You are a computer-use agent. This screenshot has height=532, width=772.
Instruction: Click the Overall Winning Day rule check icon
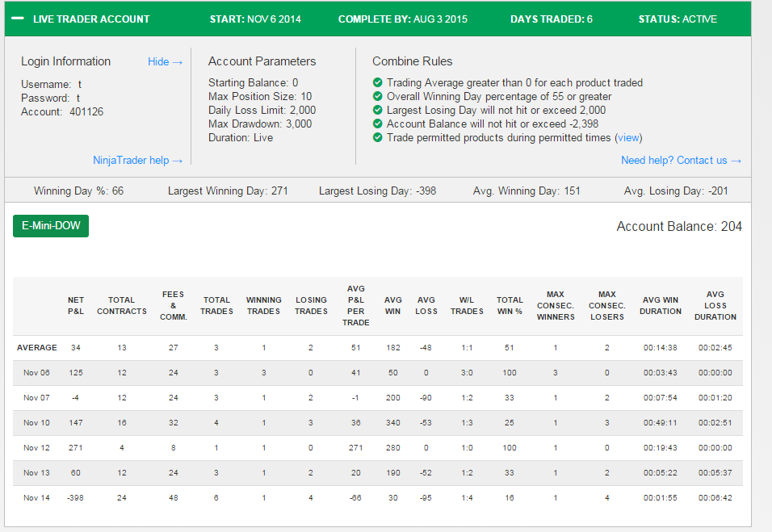coord(378,96)
